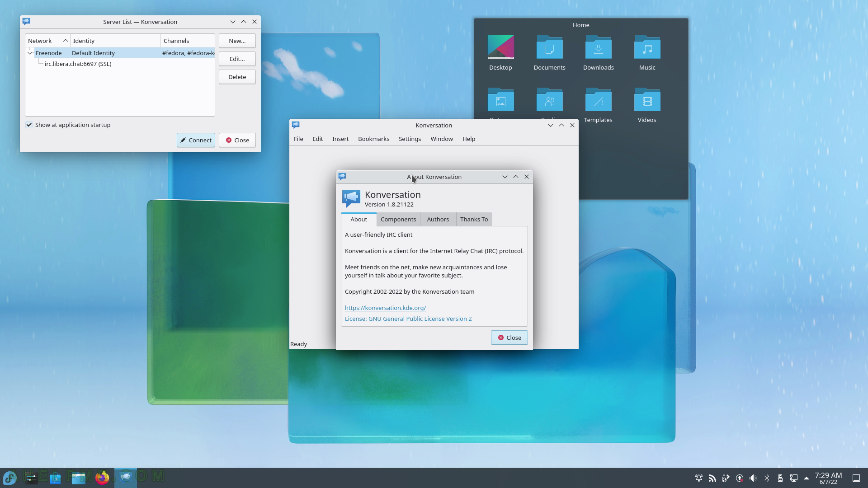
Task: Launch Discover software center from the taskbar
Action: 55,478
